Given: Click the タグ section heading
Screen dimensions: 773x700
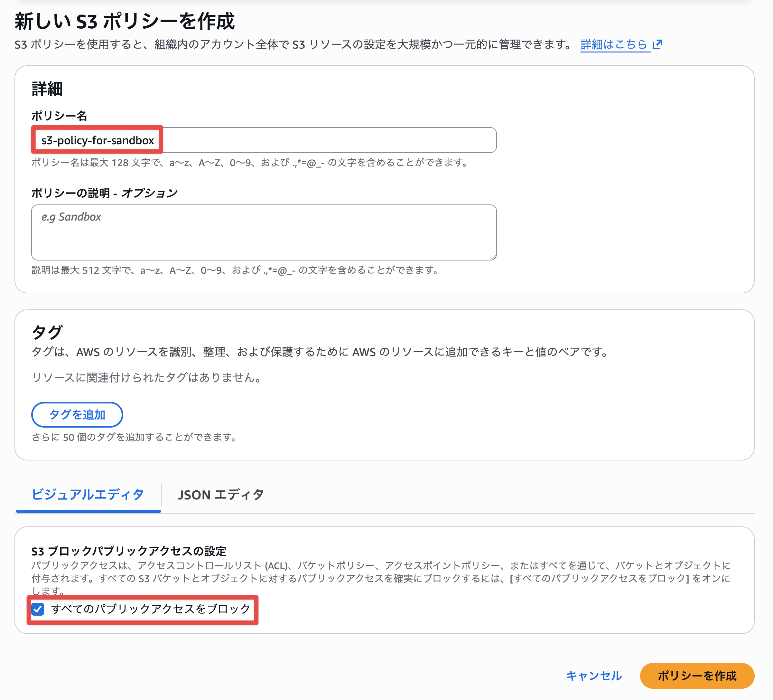Looking at the screenshot, I should click(x=47, y=332).
